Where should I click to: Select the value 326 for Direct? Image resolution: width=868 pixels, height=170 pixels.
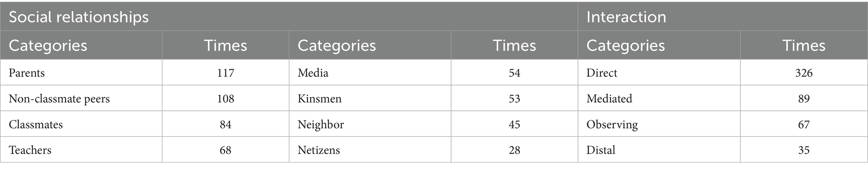(x=803, y=73)
